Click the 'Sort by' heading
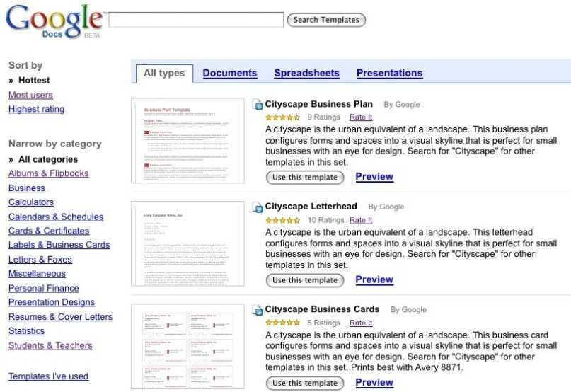Image resolution: width=571 pixels, height=392 pixels. [25, 65]
